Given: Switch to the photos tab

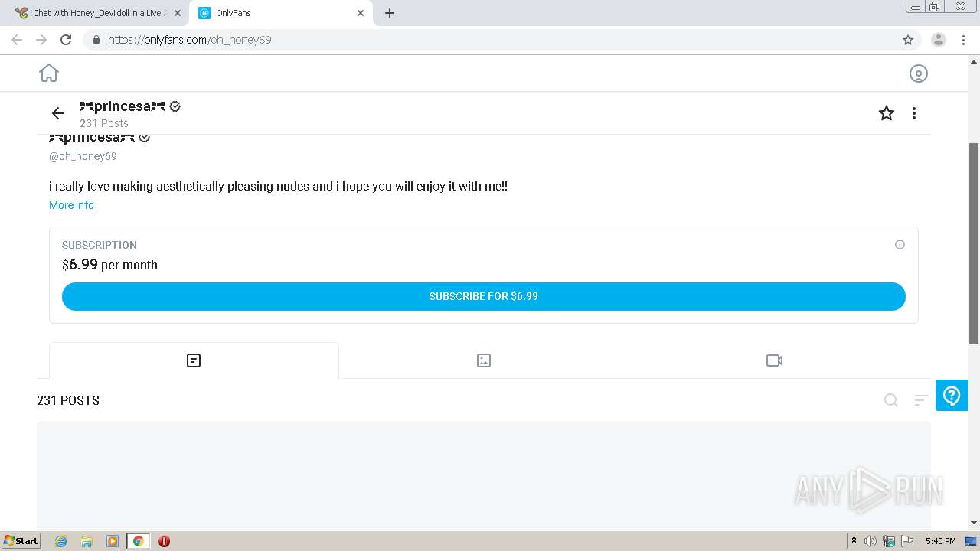Looking at the screenshot, I should click(x=484, y=360).
